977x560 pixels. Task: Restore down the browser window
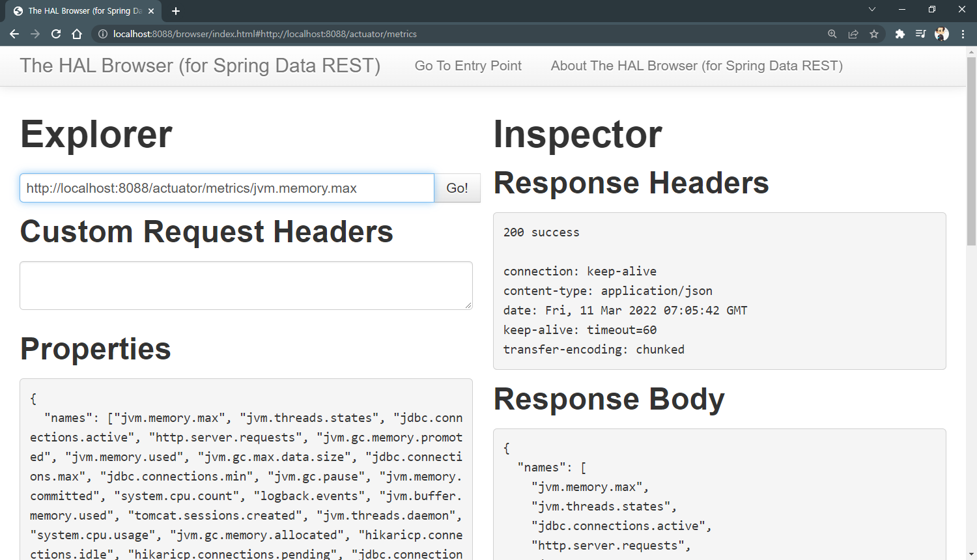pyautogui.click(x=932, y=9)
